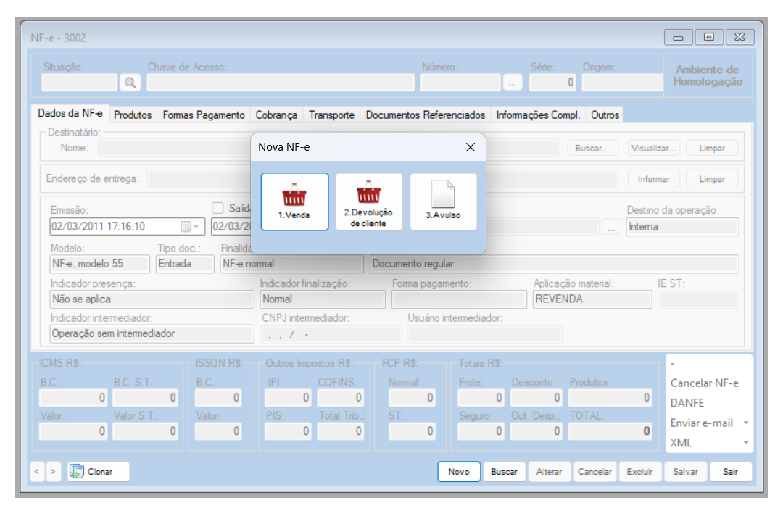This screenshot has width=783, height=532.
Task: Select the 1.Venda basket option
Action: [x=294, y=201]
